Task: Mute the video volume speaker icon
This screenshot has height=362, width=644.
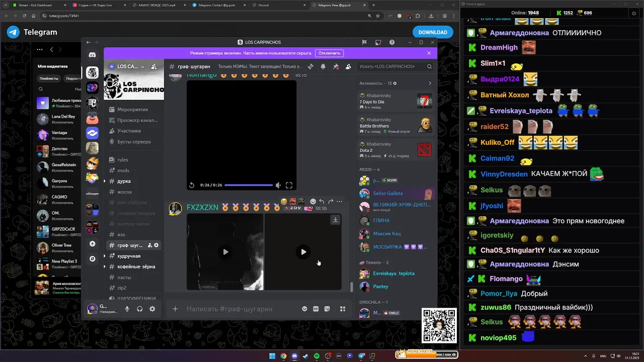Action: 278,185
